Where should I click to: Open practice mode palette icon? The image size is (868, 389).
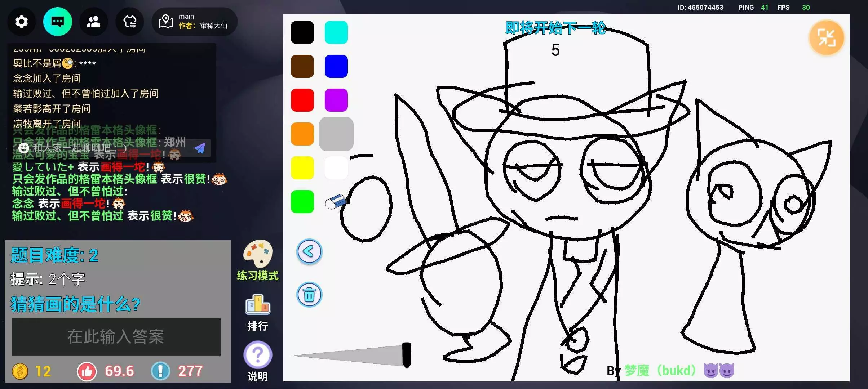257,254
